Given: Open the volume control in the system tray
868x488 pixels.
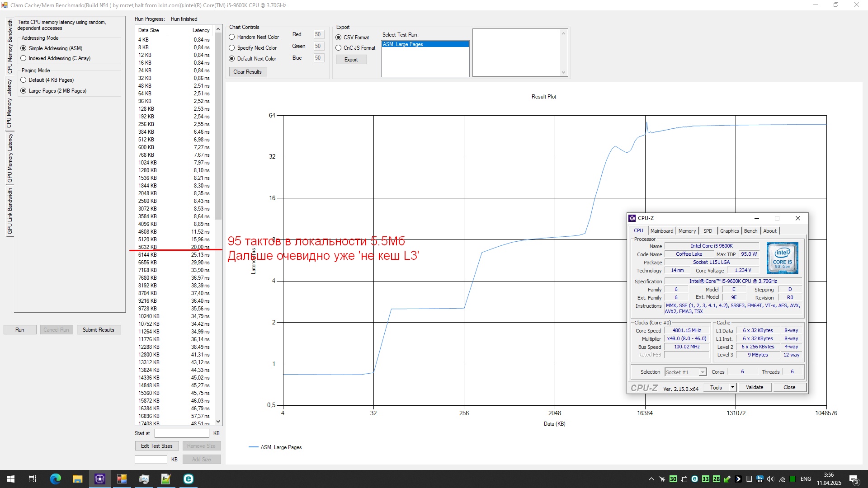Looking at the screenshot, I should [x=770, y=479].
